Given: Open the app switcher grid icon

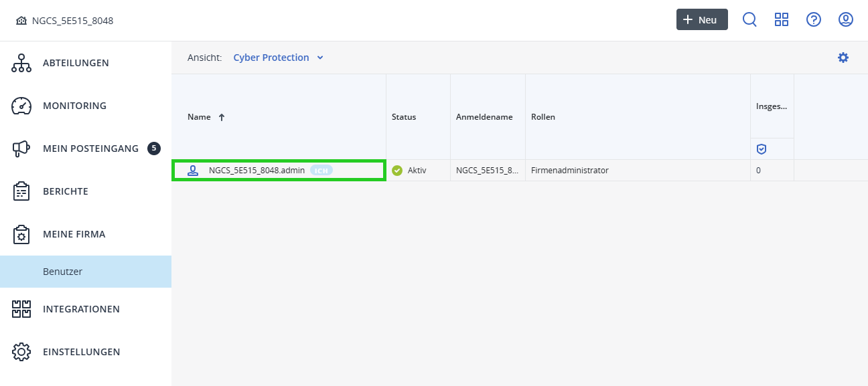Looking at the screenshot, I should click(x=782, y=19).
